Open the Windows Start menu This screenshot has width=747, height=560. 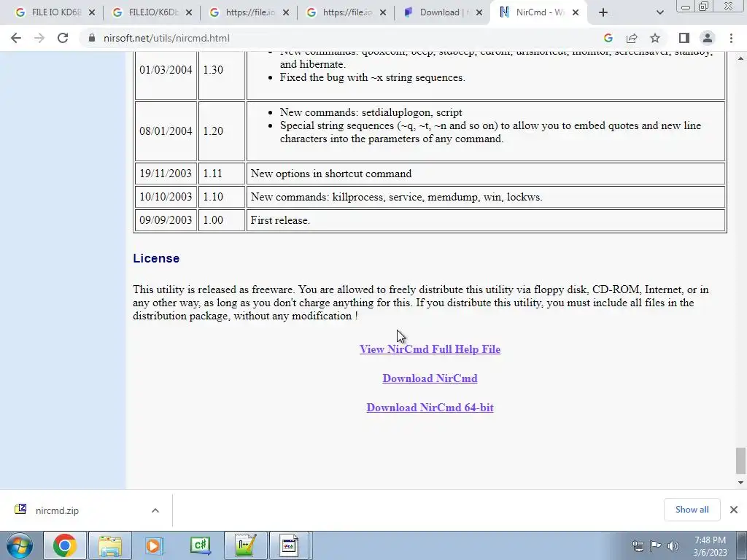[x=19, y=545]
